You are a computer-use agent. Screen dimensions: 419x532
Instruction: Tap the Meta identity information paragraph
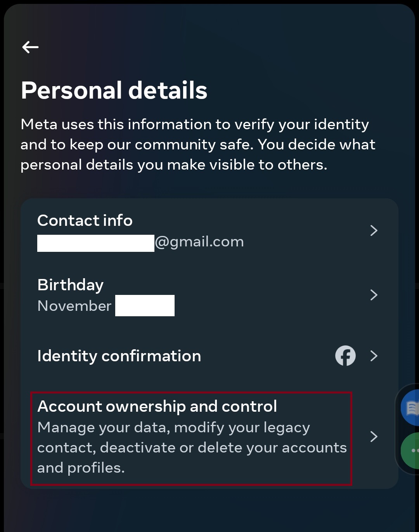[x=198, y=144]
